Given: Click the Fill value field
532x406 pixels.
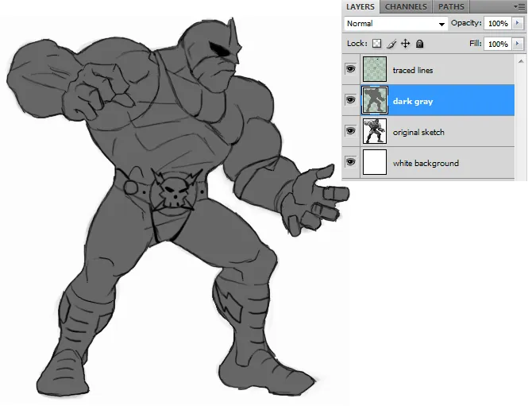Looking at the screenshot, I should coord(498,44).
